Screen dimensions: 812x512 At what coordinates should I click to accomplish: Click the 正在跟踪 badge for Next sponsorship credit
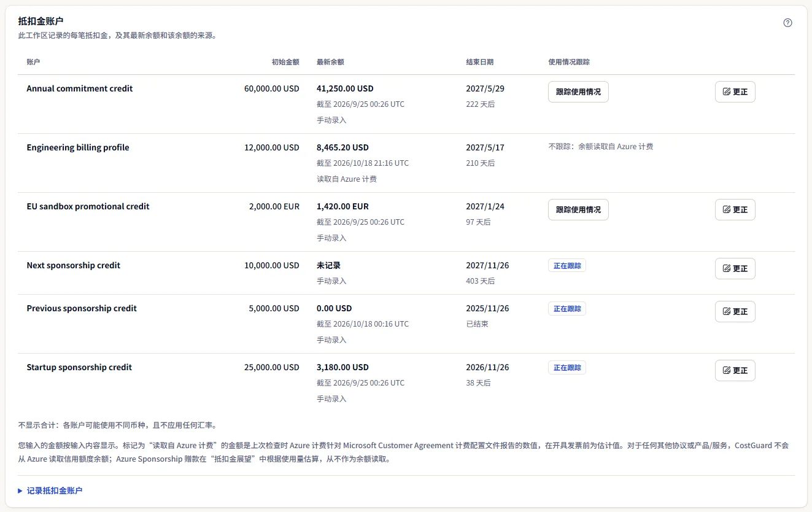point(567,266)
